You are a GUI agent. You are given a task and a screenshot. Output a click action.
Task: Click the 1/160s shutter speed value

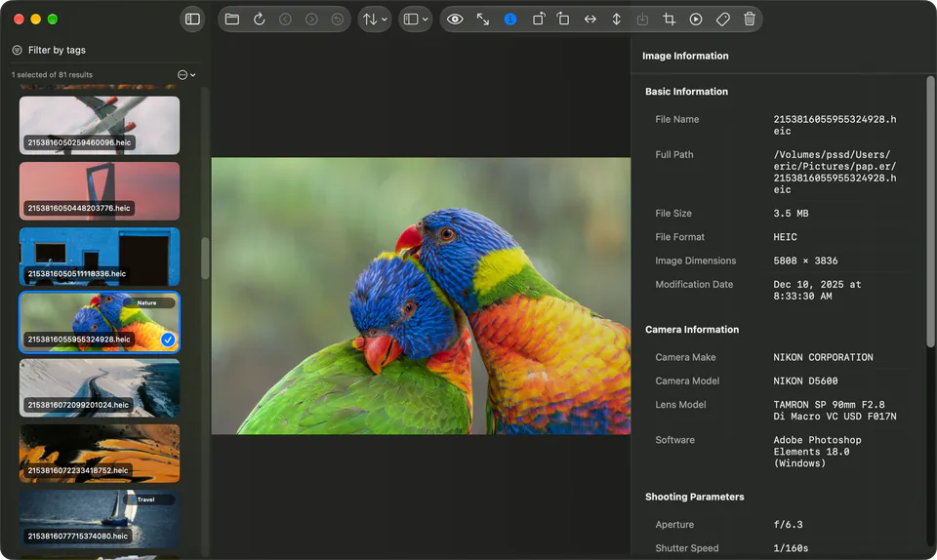tap(791, 548)
